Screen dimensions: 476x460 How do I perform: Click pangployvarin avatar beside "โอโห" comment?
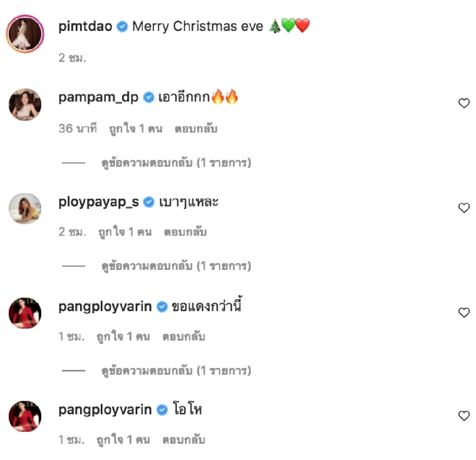click(25, 416)
